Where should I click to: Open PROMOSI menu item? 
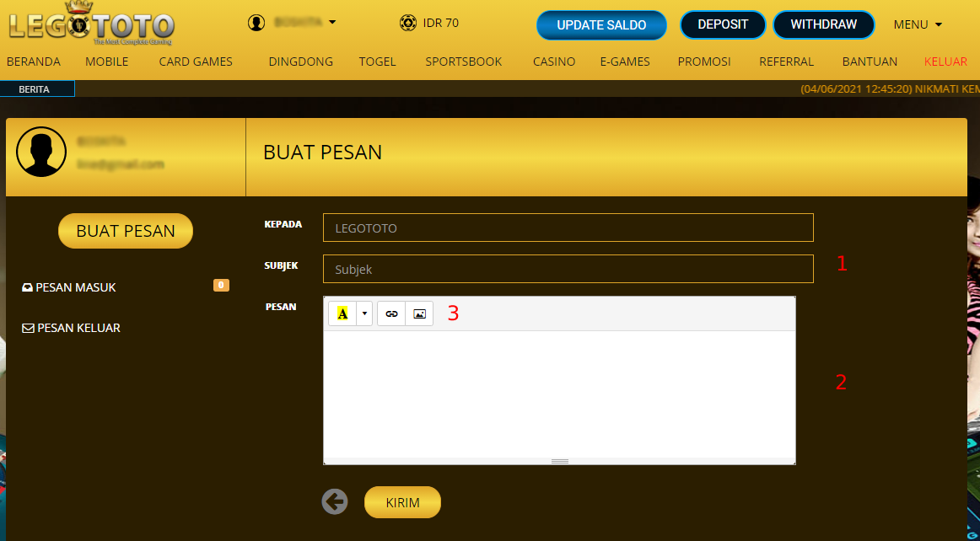(704, 62)
